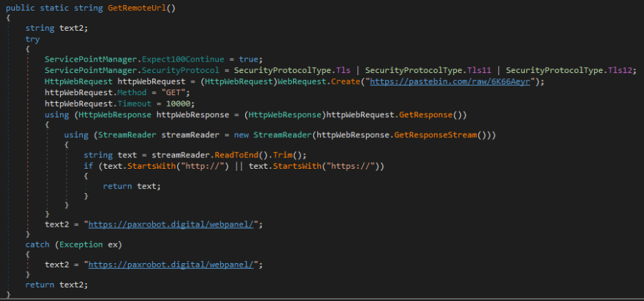
Task: Click the true literal value
Action: (249, 59)
